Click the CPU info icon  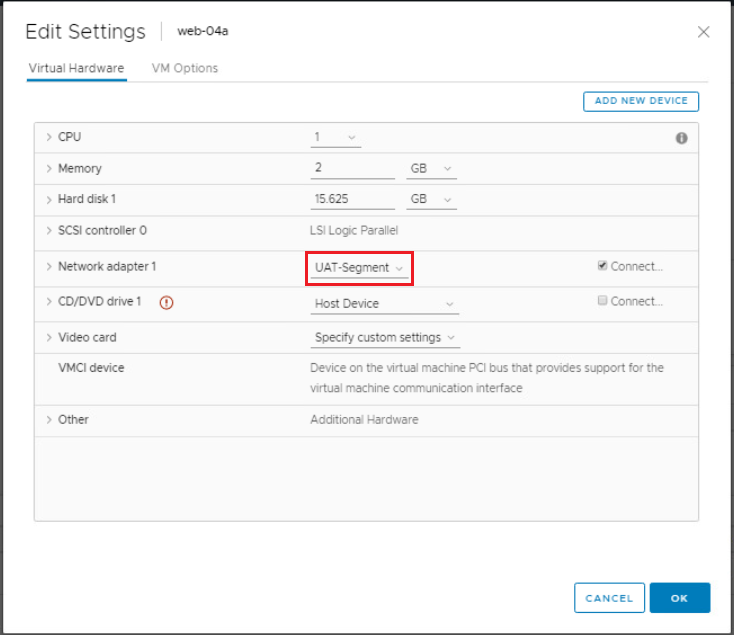pyautogui.click(x=681, y=138)
